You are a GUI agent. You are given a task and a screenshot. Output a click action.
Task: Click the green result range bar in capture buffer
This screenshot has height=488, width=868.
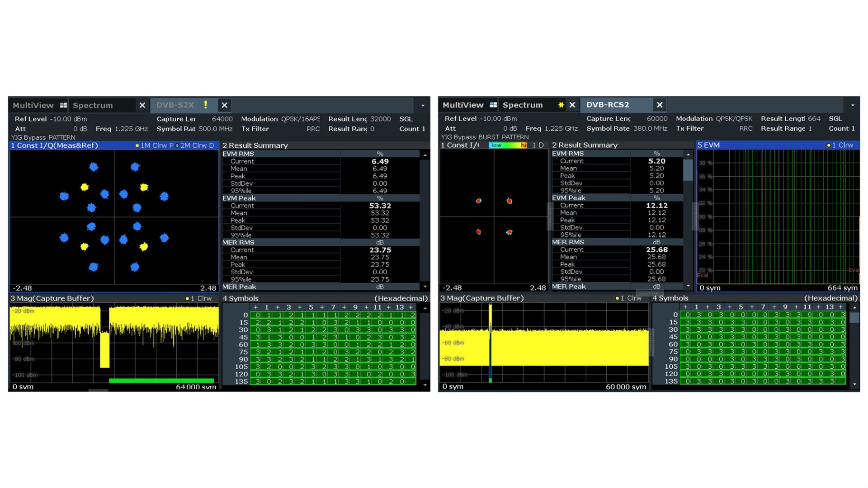(x=161, y=380)
